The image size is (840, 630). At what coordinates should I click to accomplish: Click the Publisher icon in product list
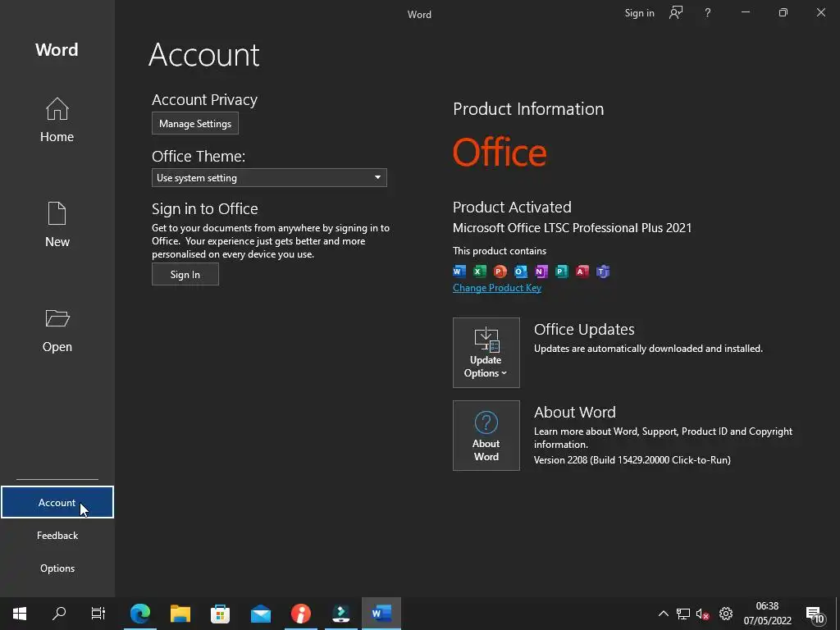click(x=561, y=271)
